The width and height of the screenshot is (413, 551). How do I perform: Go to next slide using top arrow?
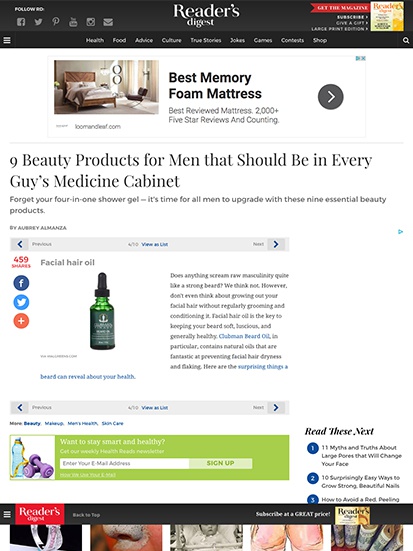coord(276,244)
